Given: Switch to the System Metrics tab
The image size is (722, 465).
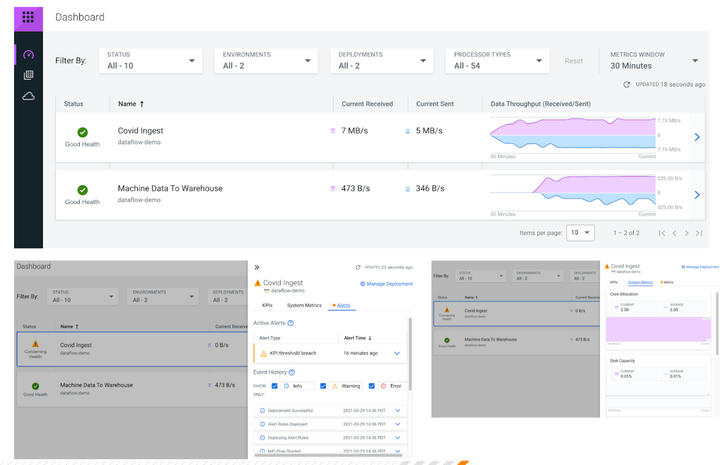Looking at the screenshot, I should pos(304,305).
